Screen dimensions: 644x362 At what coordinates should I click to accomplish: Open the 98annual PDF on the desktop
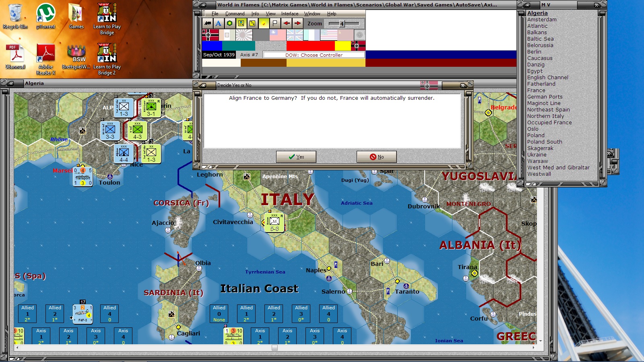(x=15, y=57)
